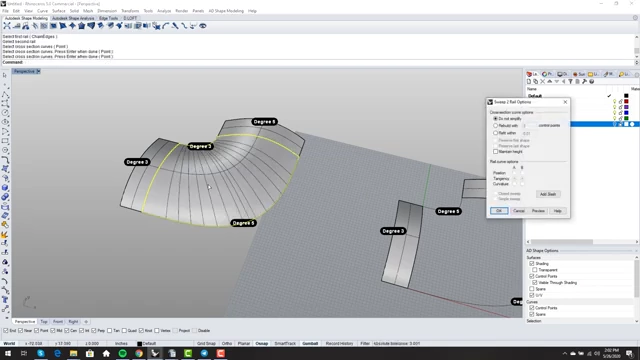Click the eye icon in shape modeling toolbar

[202, 26]
